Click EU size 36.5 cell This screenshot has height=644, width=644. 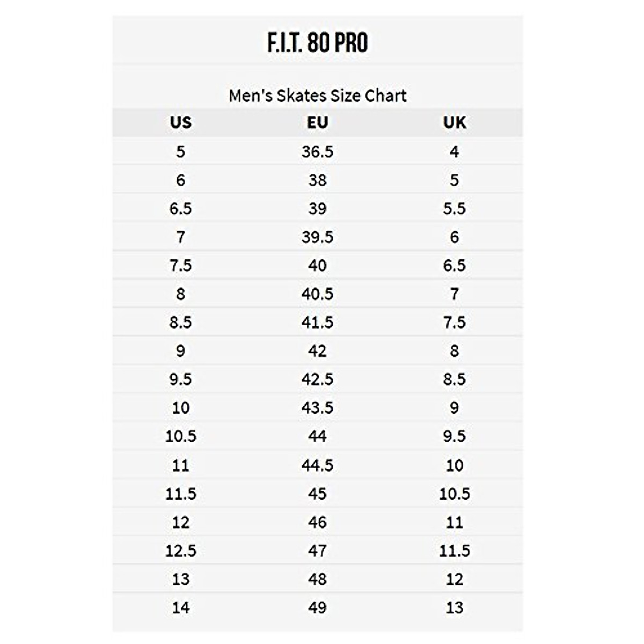tap(317, 151)
